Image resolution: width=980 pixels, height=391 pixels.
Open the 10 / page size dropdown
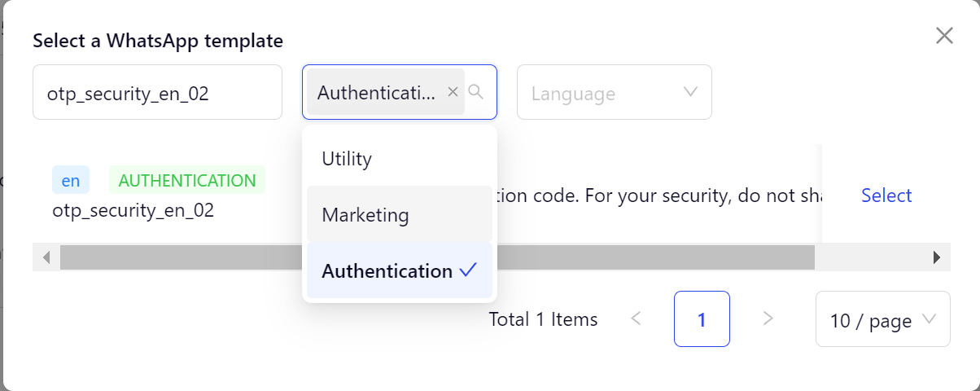(x=882, y=320)
